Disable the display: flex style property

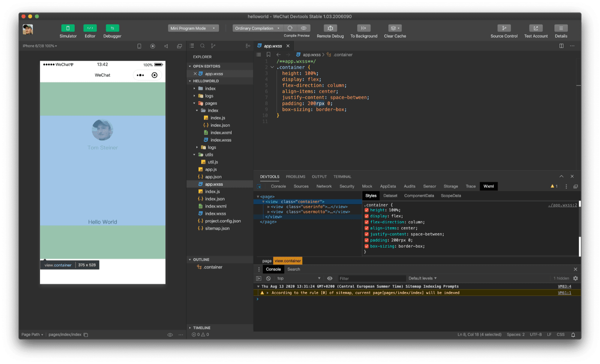point(366,216)
